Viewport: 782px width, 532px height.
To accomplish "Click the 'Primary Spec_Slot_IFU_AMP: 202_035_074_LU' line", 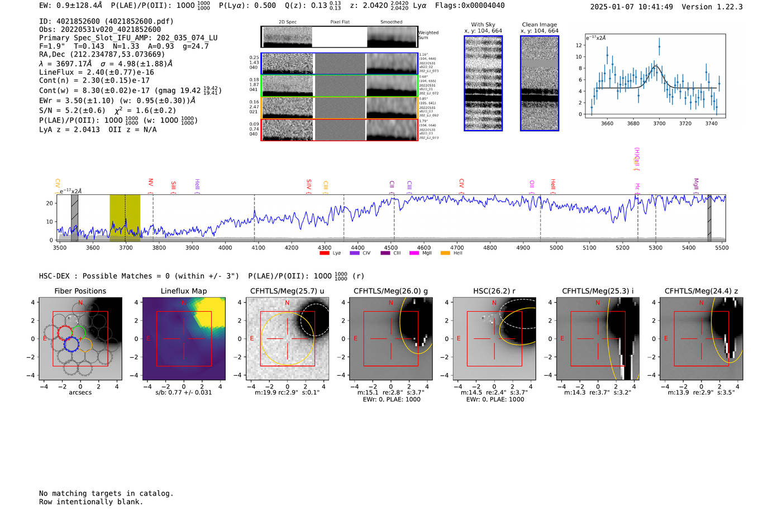I will [x=128, y=38].
